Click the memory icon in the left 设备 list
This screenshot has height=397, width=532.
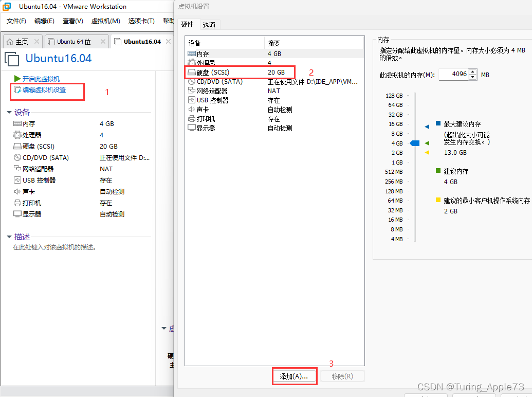(x=17, y=123)
